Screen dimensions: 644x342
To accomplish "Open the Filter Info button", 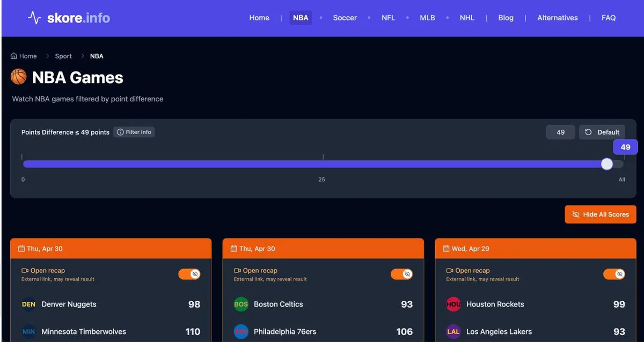I will (x=134, y=132).
